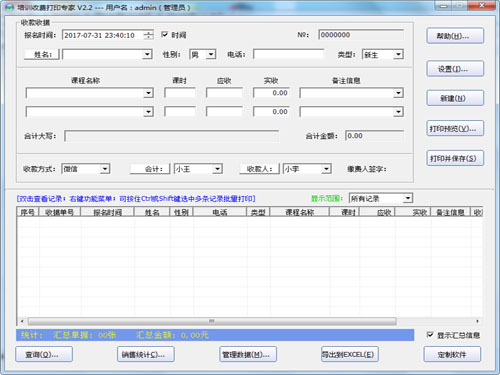This screenshot has width=500, height=375.
Task: Open the 设置 button
Action: tap(455, 69)
